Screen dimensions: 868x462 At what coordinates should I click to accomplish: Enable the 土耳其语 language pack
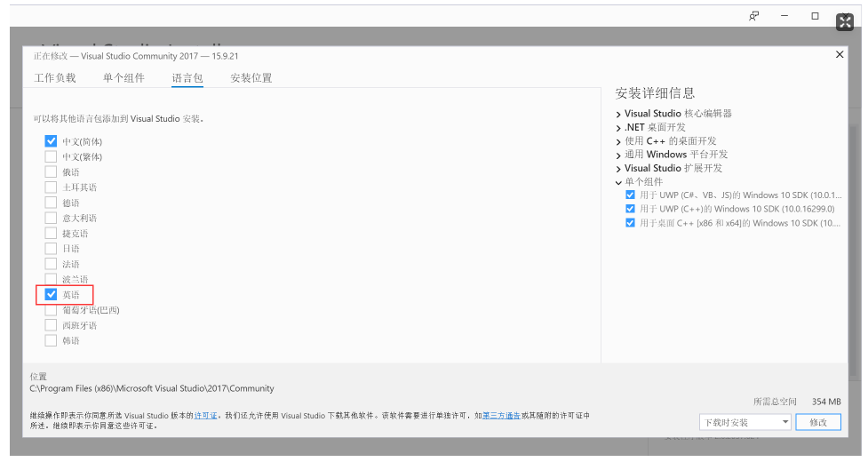(x=51, y=187)
